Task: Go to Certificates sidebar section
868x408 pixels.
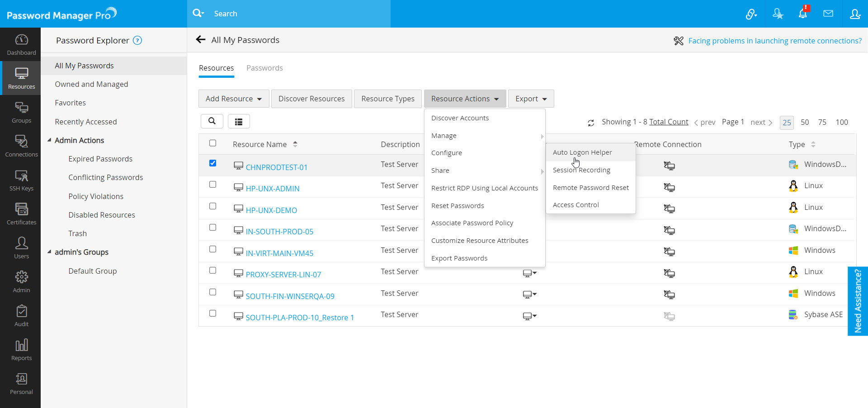Action: click(x=21, y=214)
